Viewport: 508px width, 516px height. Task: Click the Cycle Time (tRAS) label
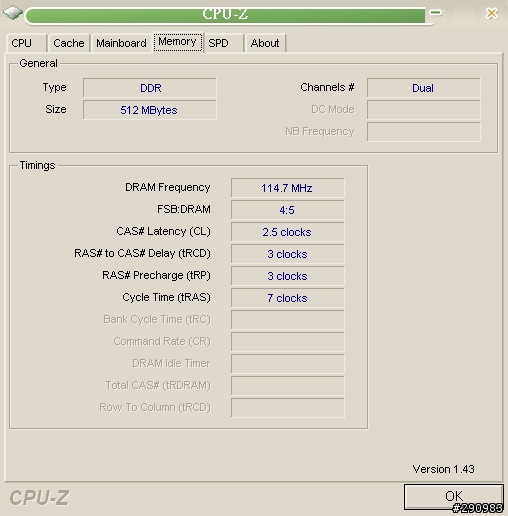tap(166, 297)
